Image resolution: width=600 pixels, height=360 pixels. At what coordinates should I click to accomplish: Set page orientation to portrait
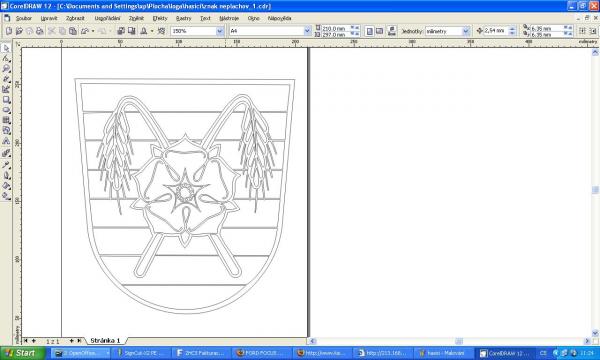click(369, 31)
